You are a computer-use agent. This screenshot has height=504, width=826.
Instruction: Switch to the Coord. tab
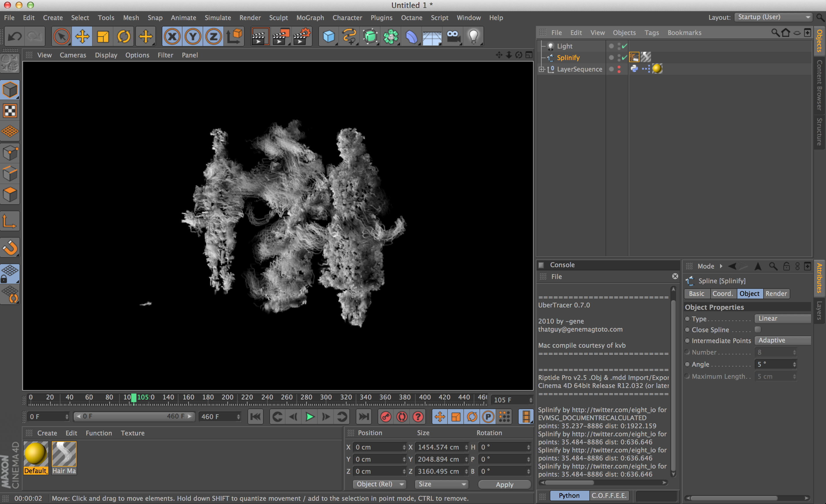pos(723,293)
